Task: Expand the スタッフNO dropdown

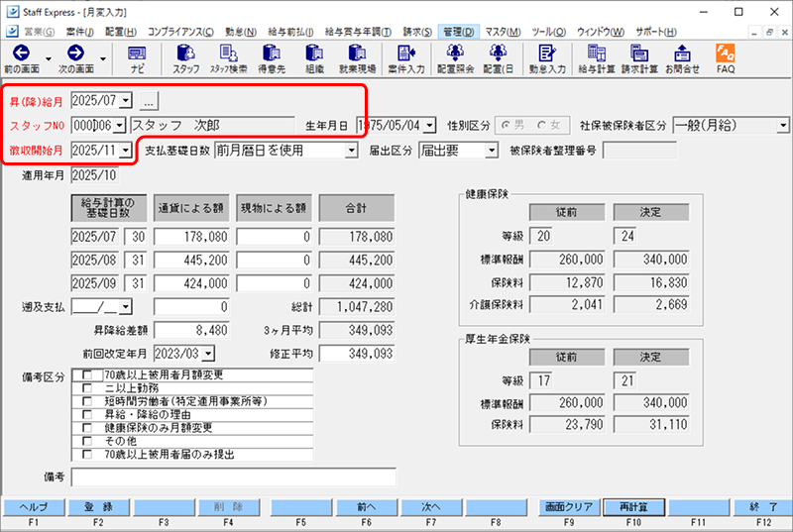Action: [x=119, y=125]
